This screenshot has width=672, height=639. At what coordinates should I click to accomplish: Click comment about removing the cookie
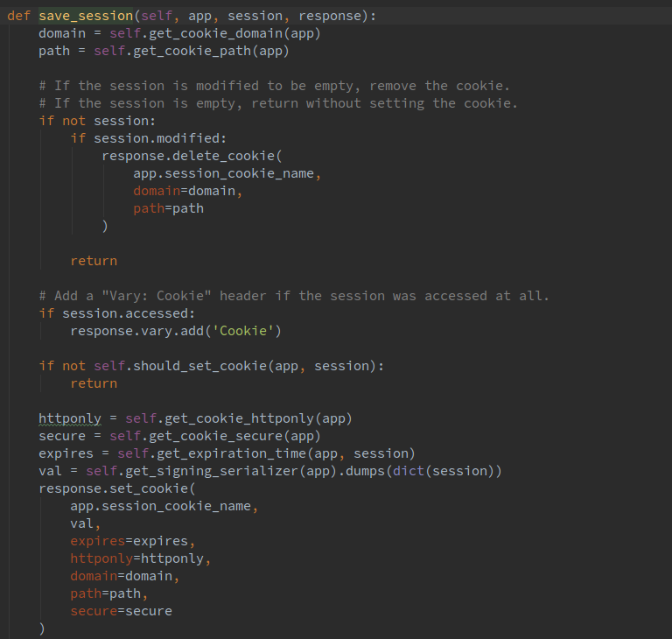[274, 86]
